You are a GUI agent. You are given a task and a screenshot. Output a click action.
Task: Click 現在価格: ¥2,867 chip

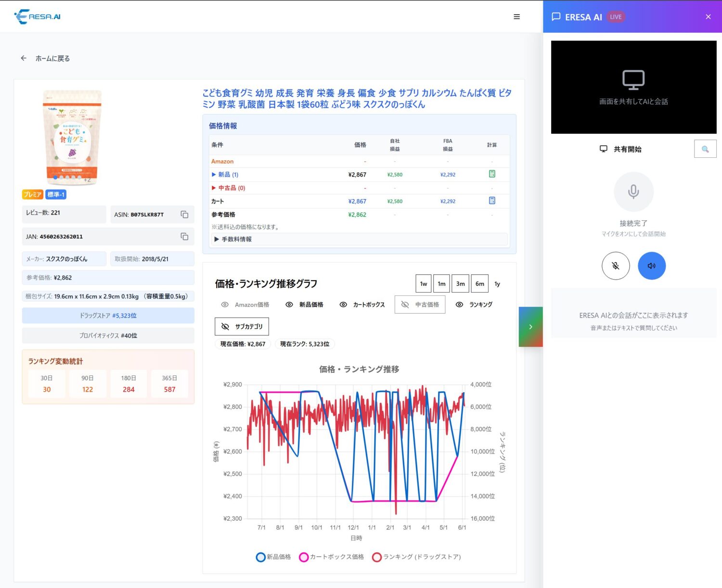243,344
